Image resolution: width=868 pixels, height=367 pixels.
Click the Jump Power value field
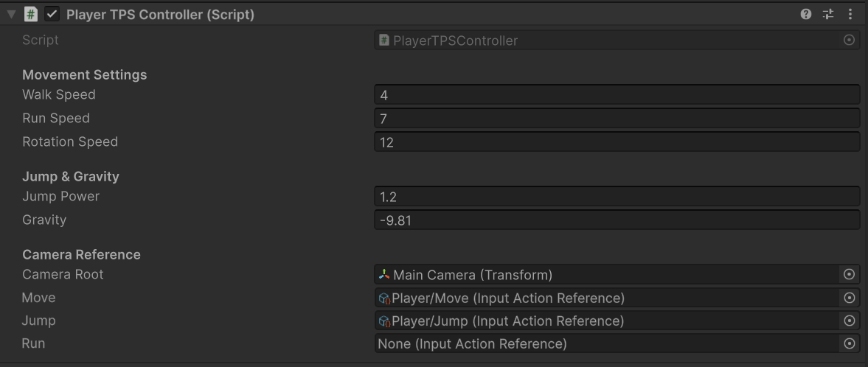pyautogui.click(x=617, y=197)
